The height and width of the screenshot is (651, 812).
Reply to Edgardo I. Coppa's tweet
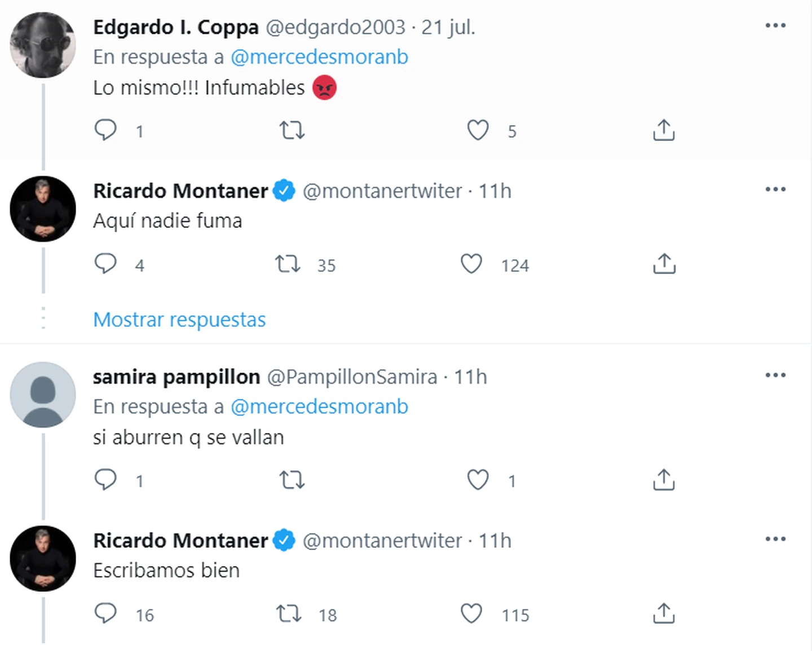click(105, 130)
